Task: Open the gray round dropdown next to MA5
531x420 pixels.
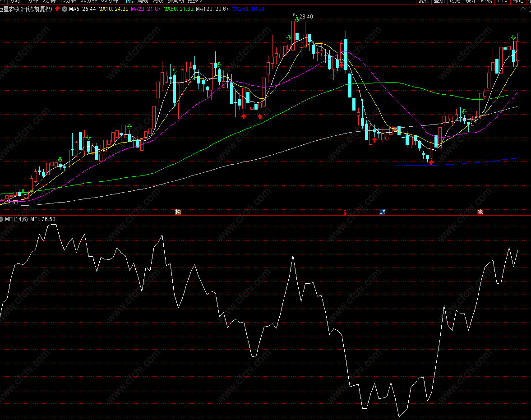Action: (x=65, y=9)
